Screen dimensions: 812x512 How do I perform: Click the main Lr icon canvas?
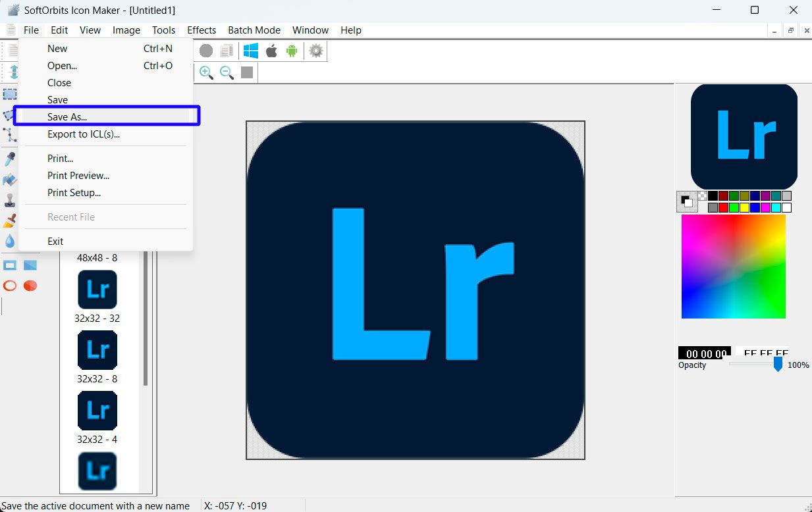coord(416,290)
